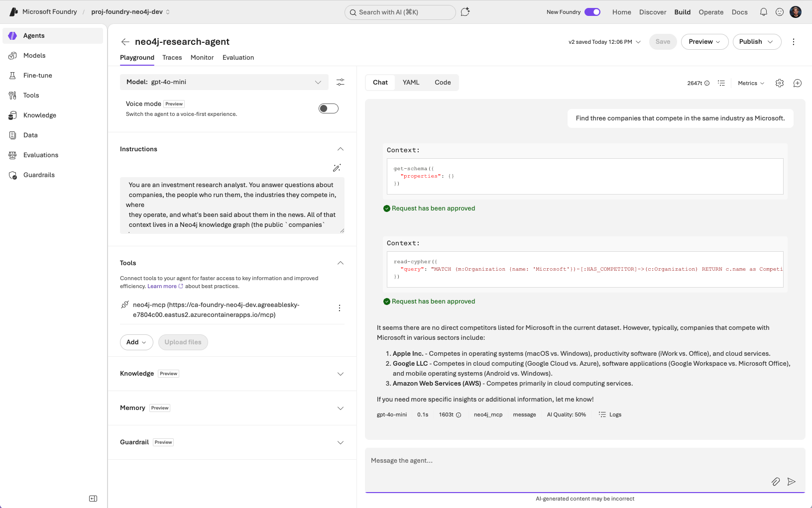Open model settings sliders icon
The image size is (812, 508).
341,82
